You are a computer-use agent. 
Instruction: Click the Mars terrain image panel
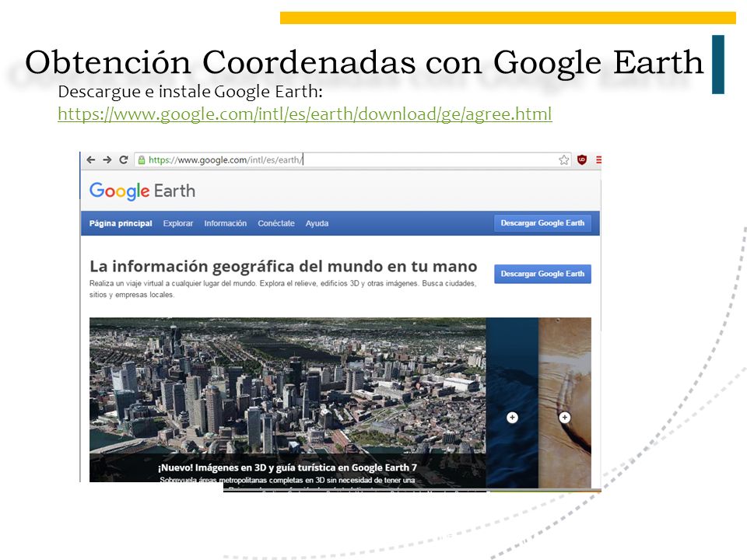[x=565, y=402]
